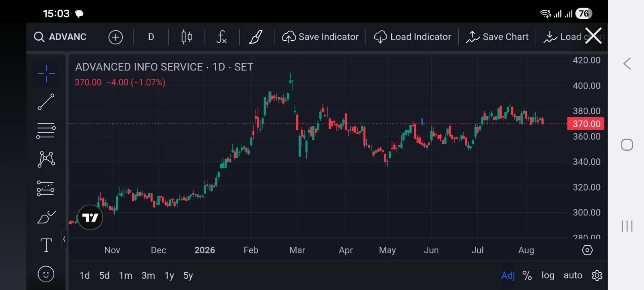This screenshot has width=644, height=290.
Task: Select the trend line drawing tool
Action: pos(46,102)
